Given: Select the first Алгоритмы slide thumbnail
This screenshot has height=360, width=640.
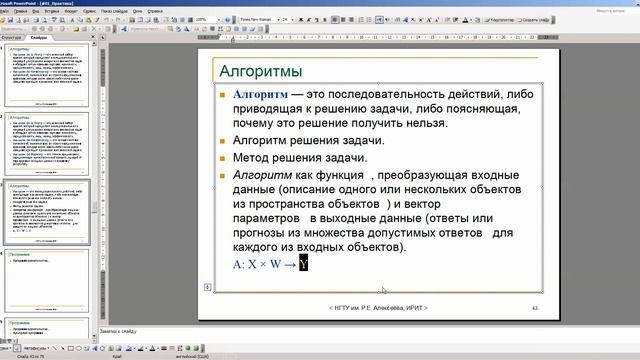Looking at the screenshot, I should pyautogui.click(x=47, y=76).
